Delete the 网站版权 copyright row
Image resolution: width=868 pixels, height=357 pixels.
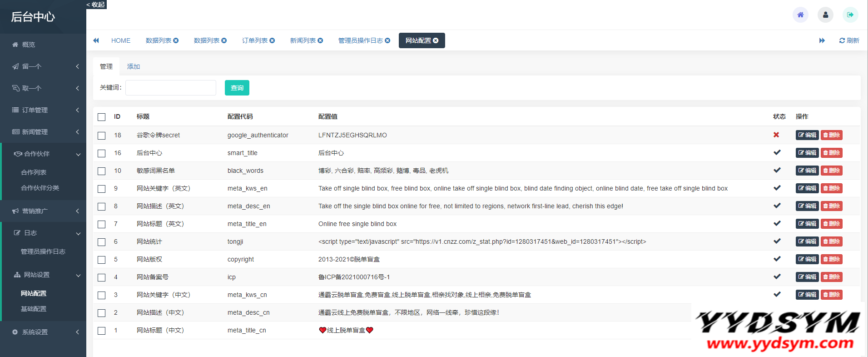coord(831,259)
